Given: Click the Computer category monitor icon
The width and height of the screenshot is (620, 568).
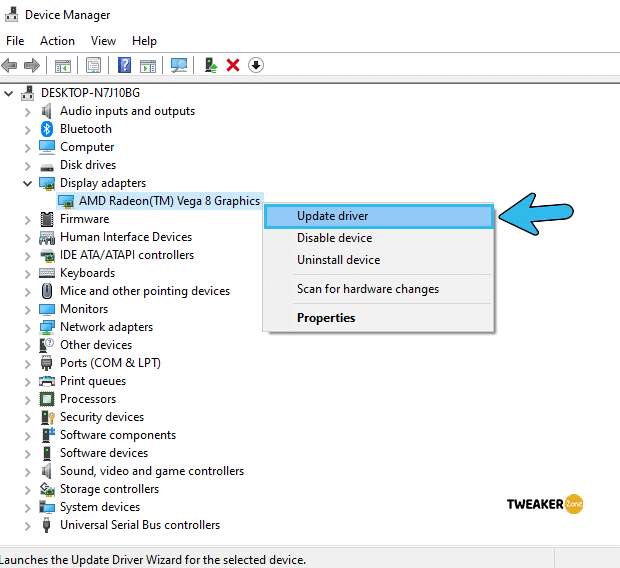Looking at the screenshot, I should point(47,147).
